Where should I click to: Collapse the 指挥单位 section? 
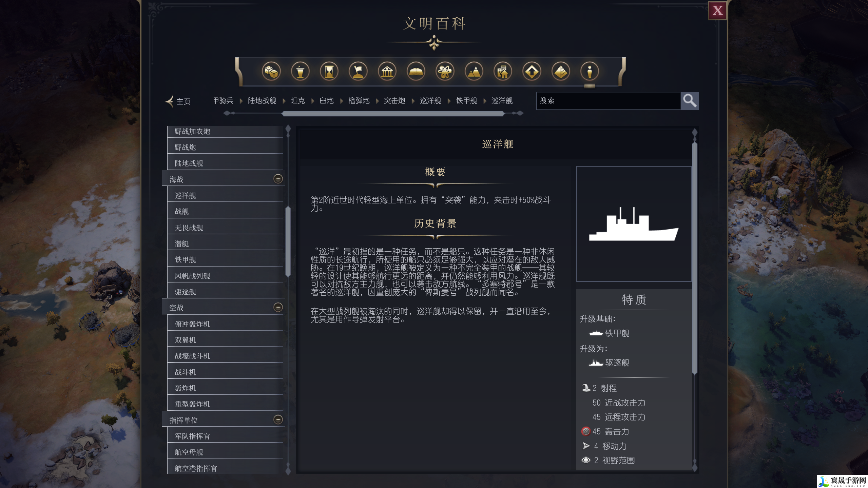[278, 420]
